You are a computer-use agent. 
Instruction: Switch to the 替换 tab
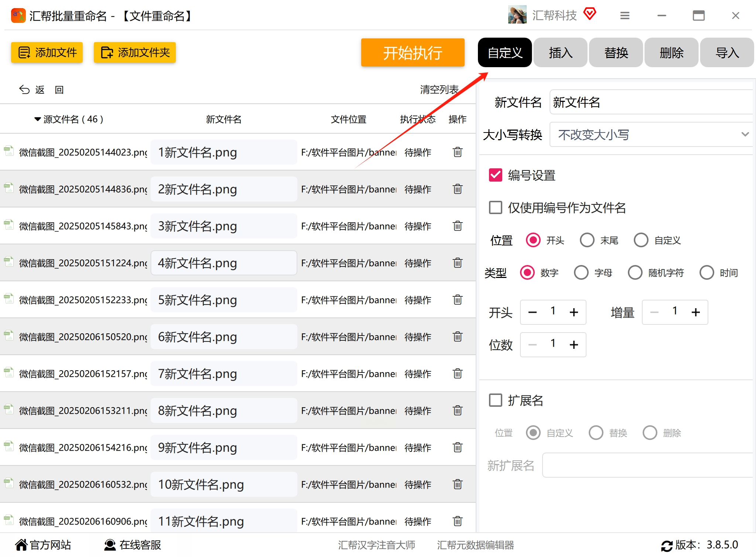(616, 53)
